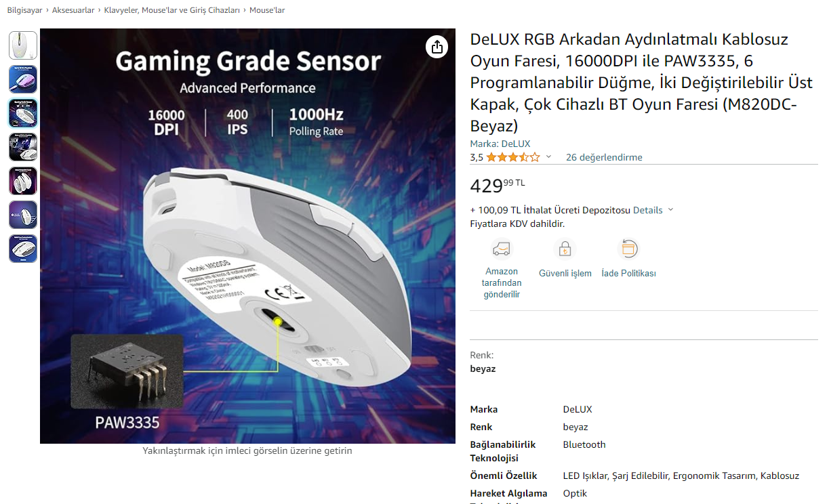Viewport: 829px width, 504px height.
Task: Select the fifth replaceable covers thumbnail
Action: 23,181
